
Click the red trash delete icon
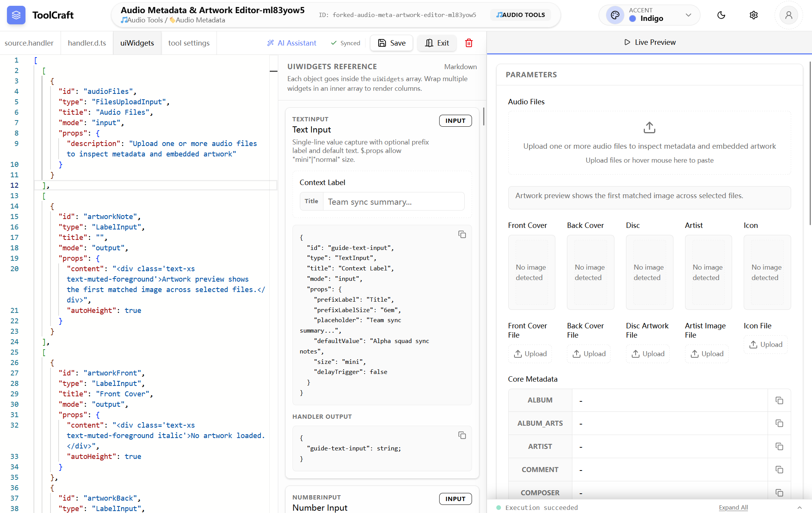[469, 43]
